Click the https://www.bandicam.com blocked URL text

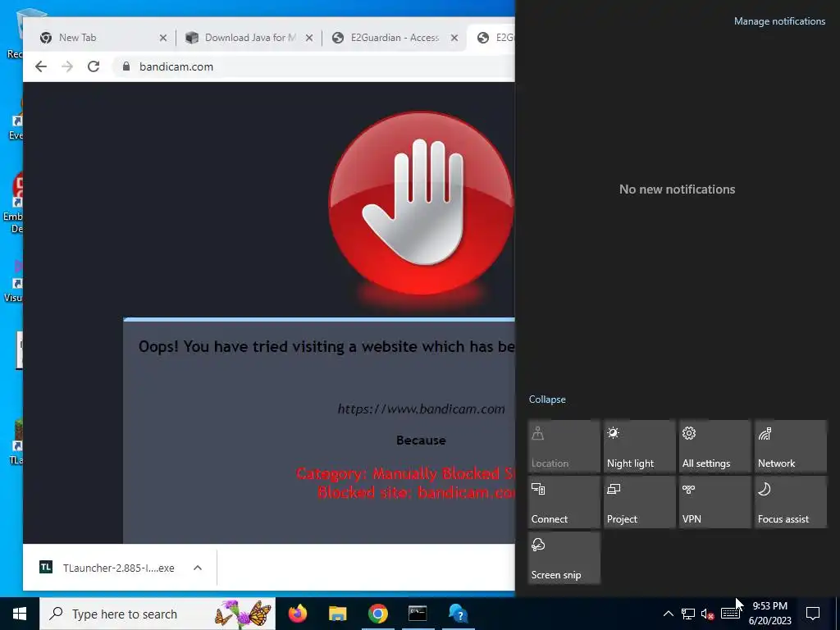pos(421,409)
